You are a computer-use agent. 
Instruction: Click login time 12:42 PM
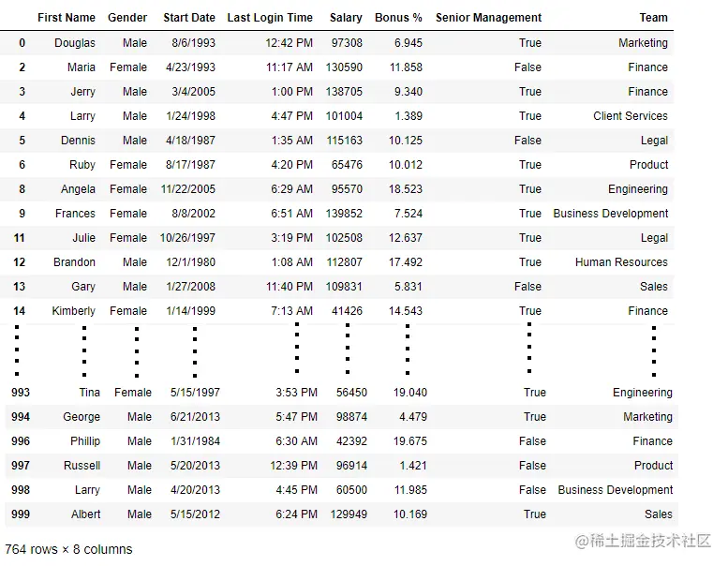pos(290,43)
